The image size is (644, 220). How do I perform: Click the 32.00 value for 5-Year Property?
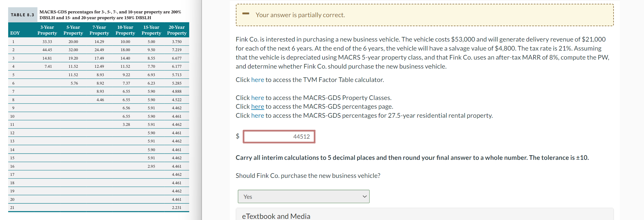pos(73,50)
